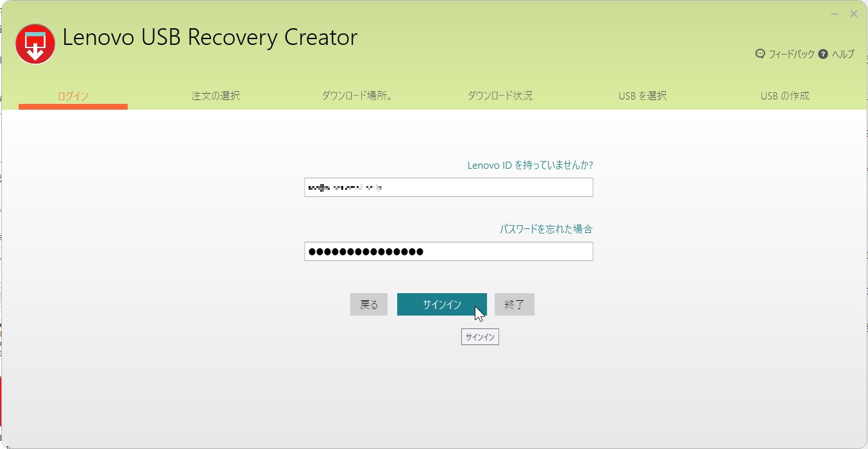
Task: Click the 終了 button
Action: click(x=515, y=305)
